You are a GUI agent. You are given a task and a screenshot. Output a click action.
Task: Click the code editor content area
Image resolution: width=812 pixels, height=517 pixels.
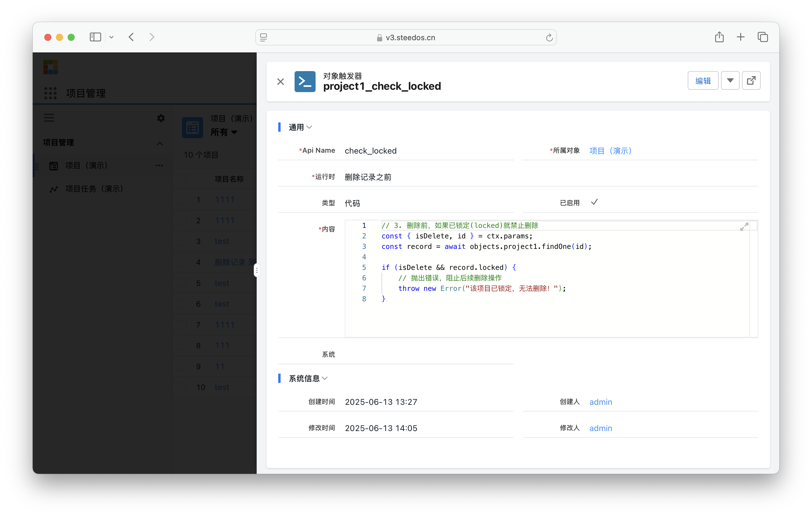tap(551, 278)
